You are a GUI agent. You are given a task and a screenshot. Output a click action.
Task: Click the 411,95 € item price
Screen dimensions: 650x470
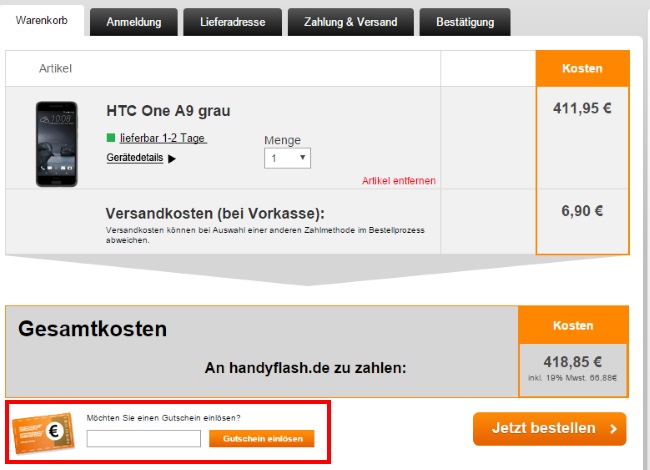[582, 109]
